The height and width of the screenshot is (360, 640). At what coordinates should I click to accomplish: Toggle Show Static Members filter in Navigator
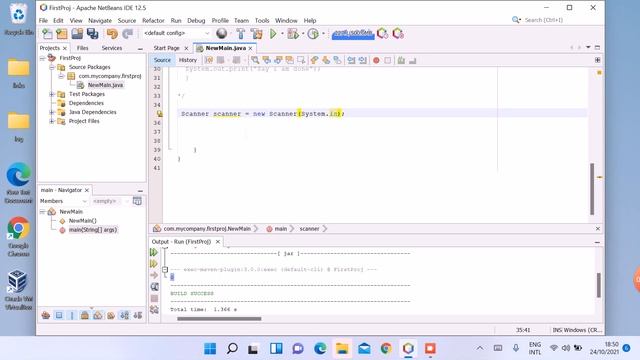click(72, 315)
